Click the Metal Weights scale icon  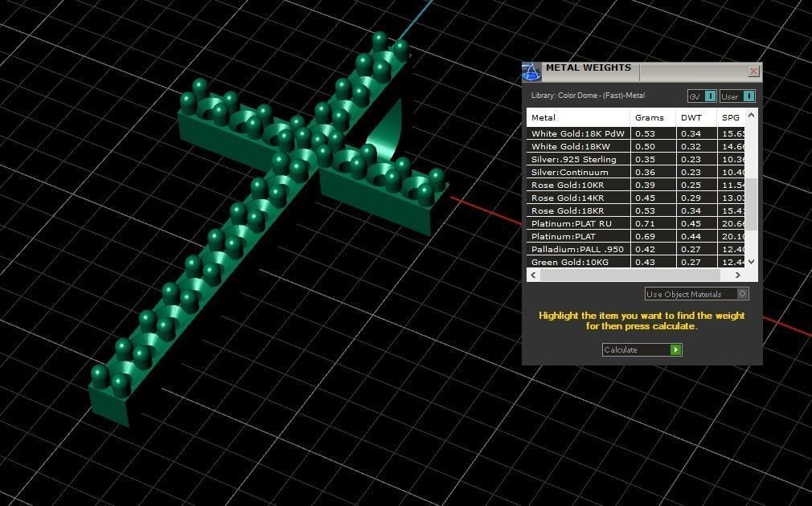(531, 72)
